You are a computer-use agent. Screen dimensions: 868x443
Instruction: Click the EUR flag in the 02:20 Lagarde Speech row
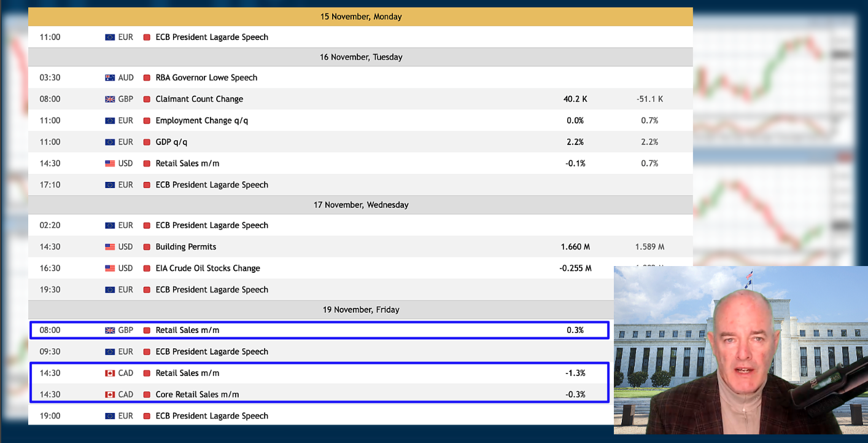(x=110, y=225)
